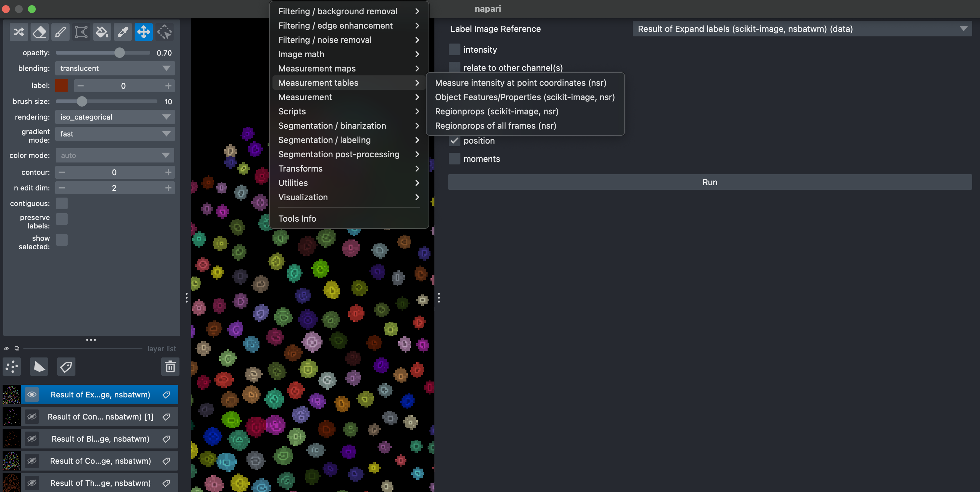The image size is (980, 492).
Task: Enable the intensity checkbox
Action: [454, 49]
